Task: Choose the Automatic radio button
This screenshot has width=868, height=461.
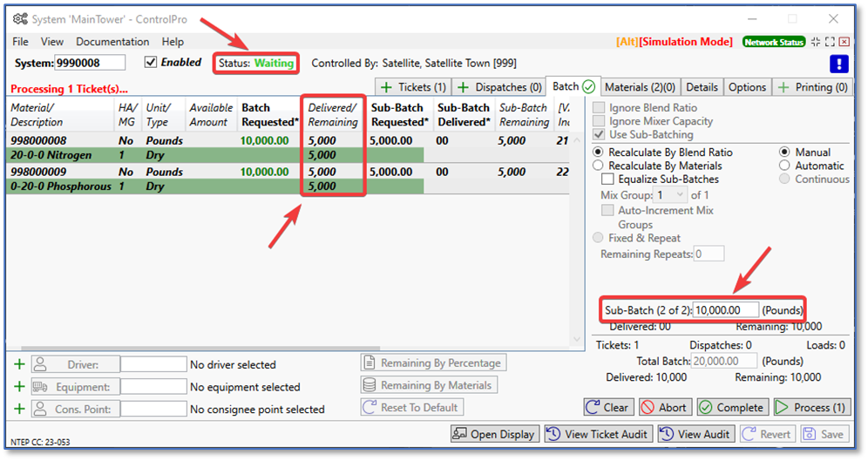Action: 786,166
